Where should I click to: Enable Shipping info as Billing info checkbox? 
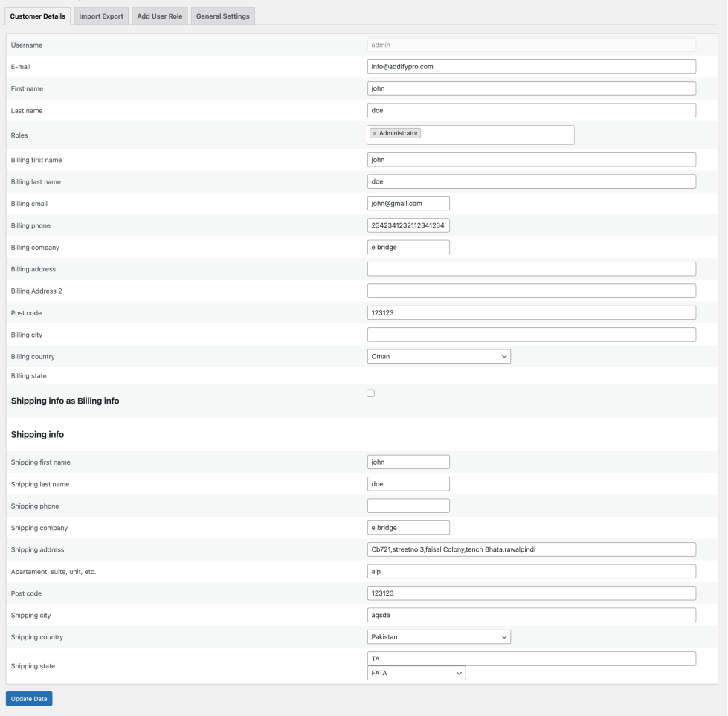(371, 393)
